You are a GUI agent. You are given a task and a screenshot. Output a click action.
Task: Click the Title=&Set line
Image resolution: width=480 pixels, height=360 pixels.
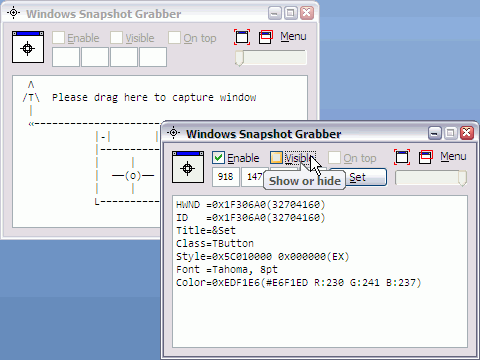coord(206,230)
